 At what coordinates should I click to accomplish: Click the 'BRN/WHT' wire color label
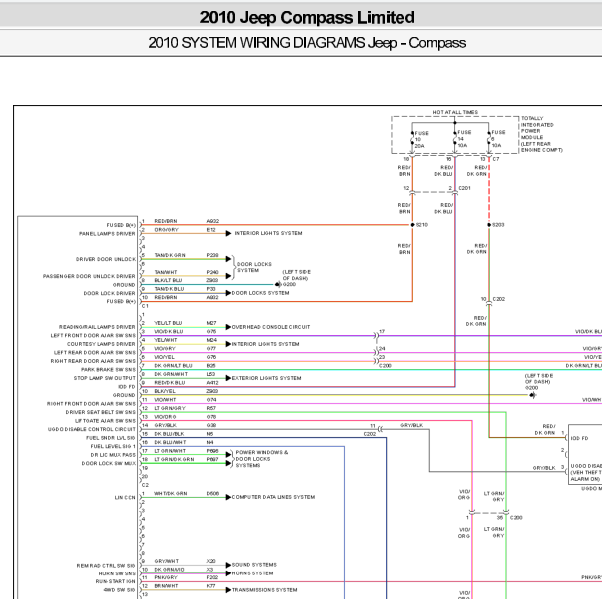pyautogui.click(x=166, y=586)
